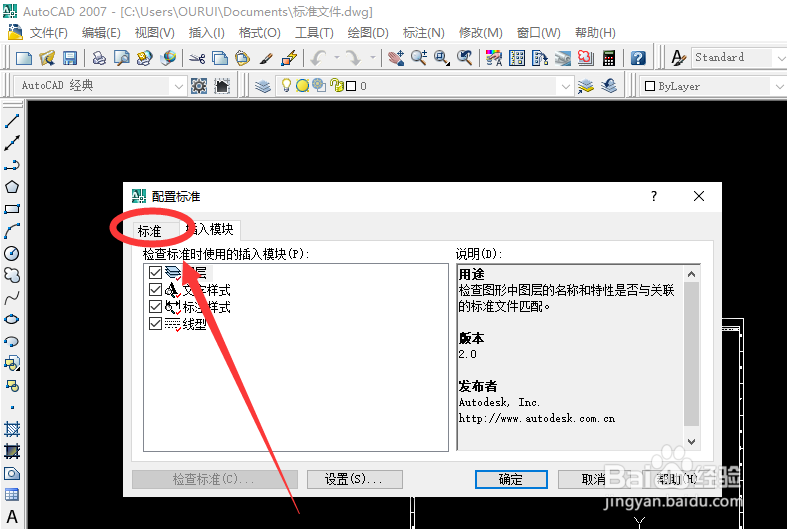Screen dimensions: 787x529
Task: Click the 检查标准(C)... button
Action: point(214,479)
